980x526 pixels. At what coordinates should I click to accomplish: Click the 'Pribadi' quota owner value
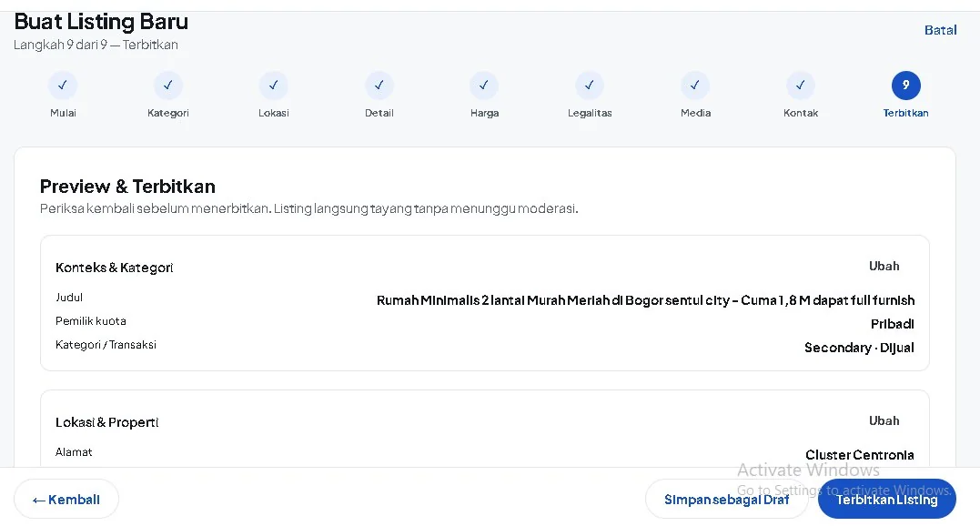click(x=893, y=324)
